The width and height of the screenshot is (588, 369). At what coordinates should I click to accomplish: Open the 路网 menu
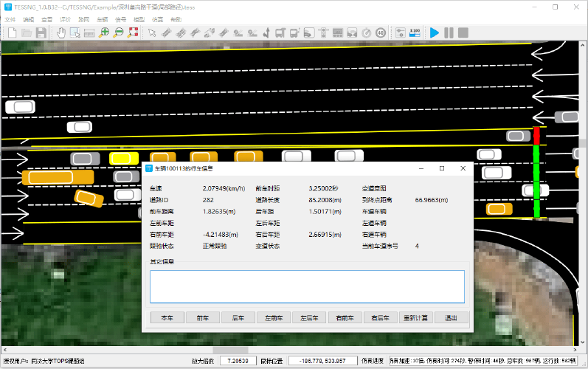83,19
